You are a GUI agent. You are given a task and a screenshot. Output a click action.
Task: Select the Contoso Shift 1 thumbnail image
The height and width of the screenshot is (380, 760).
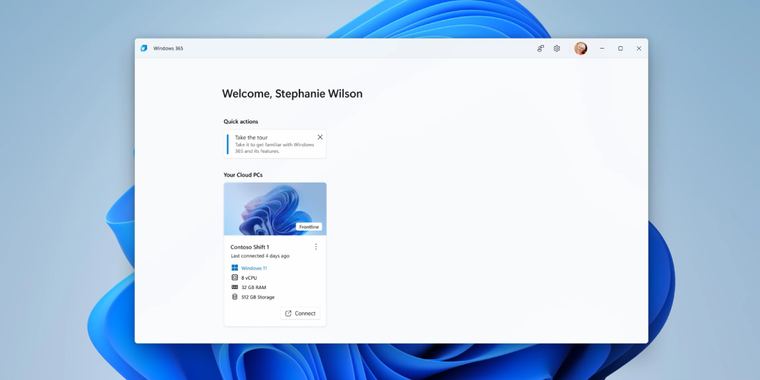tap(275, 209)
